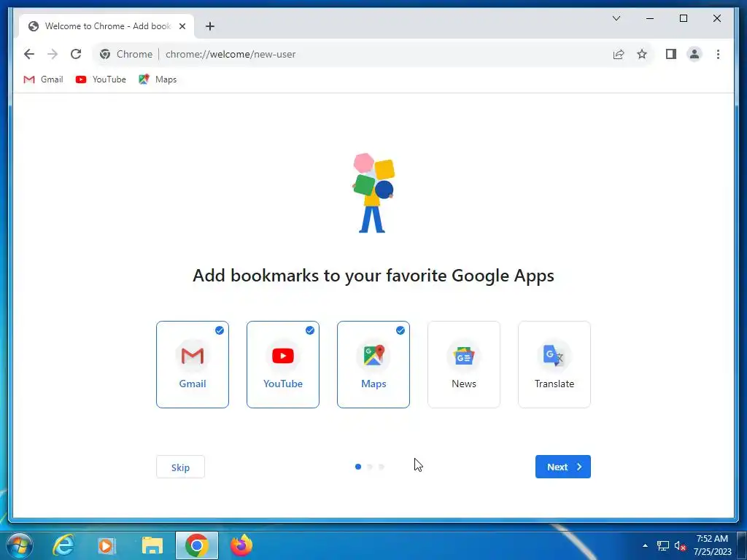Image resolution: width=747 pixels, height=560 pixels.
Task: Open Chrome's three-dot menu
Action: (x=718, y=54)
